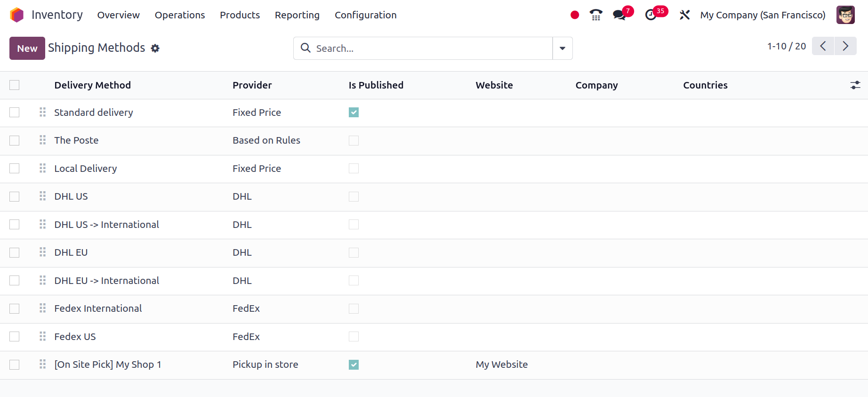Image resolution: width=868 pixels, height=397 pixels.
Task: Click the New button
Action: [x=27, y=49]
